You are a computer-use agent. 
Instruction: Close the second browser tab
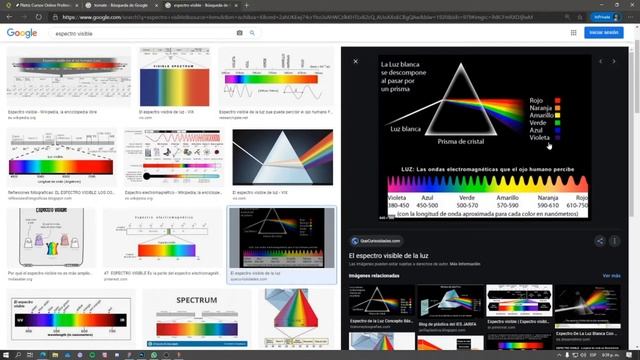click(x=156, y=5)
